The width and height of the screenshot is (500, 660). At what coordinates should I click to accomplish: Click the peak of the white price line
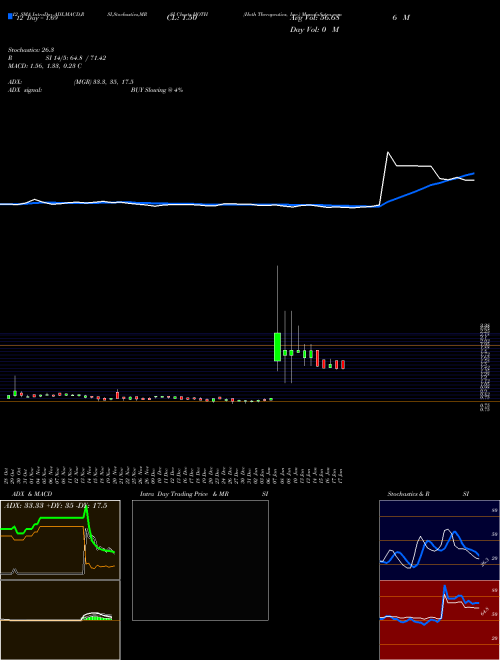point(388,152)
